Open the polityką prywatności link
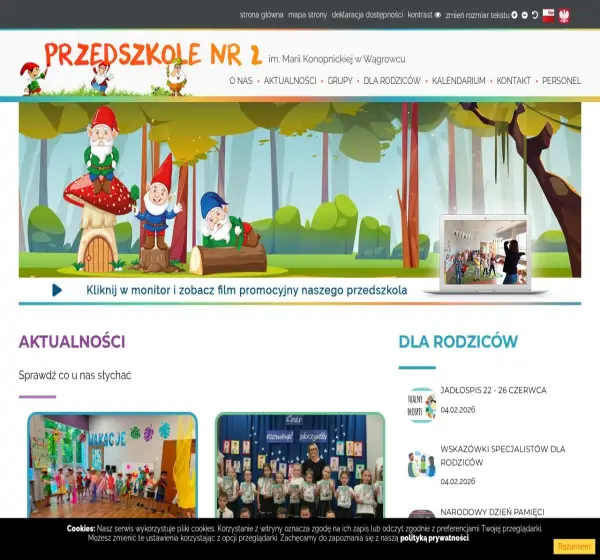Viewport: 600px width, 560px height. [434, 538]
